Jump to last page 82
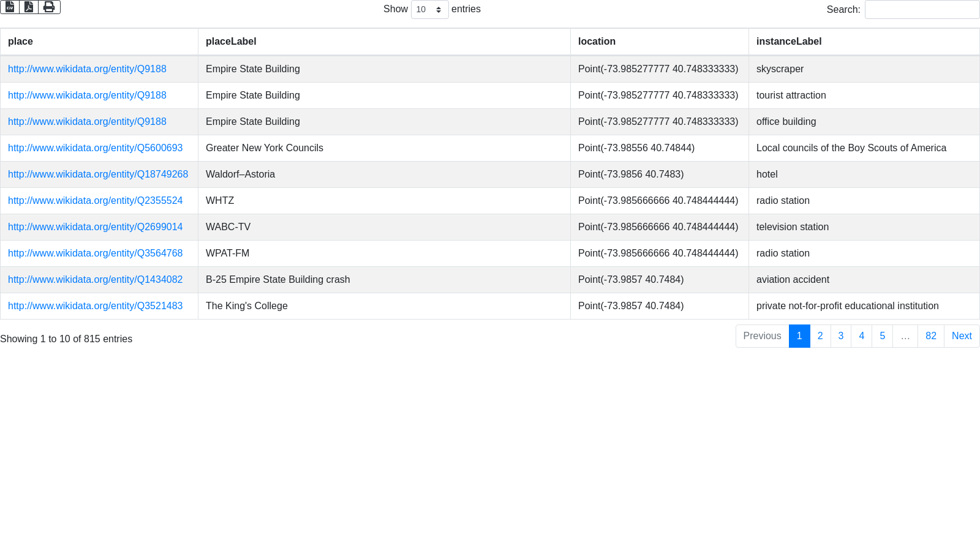 (930, 336)
